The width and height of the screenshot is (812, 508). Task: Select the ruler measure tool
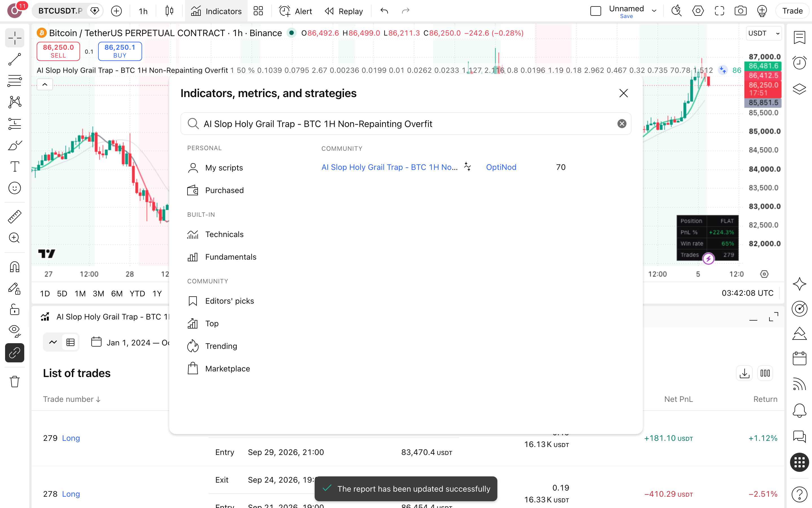pos(14,217)
